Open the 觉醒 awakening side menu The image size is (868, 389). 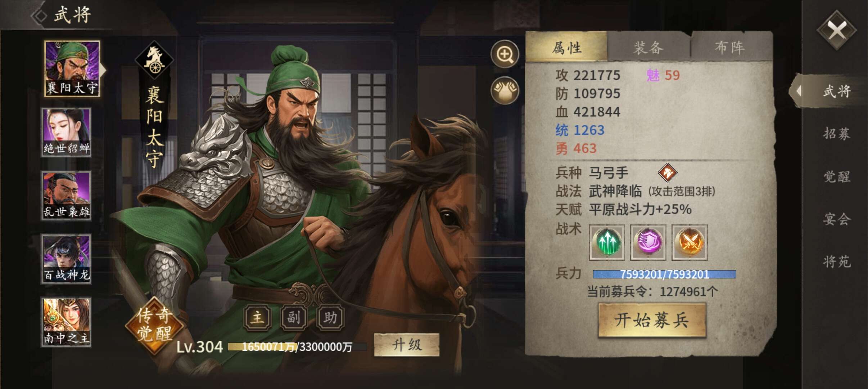[x=837, y=176]
